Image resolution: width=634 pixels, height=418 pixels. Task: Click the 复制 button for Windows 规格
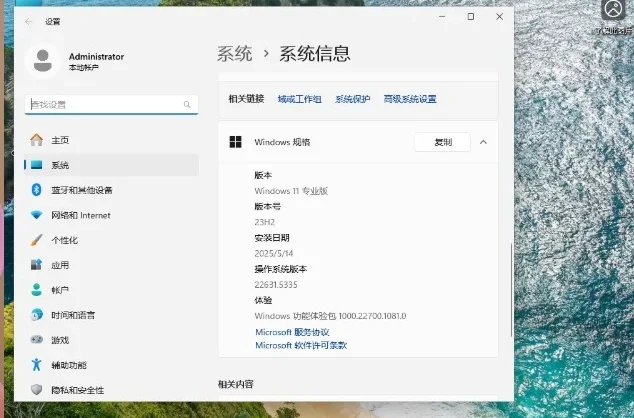pos(443,142)
